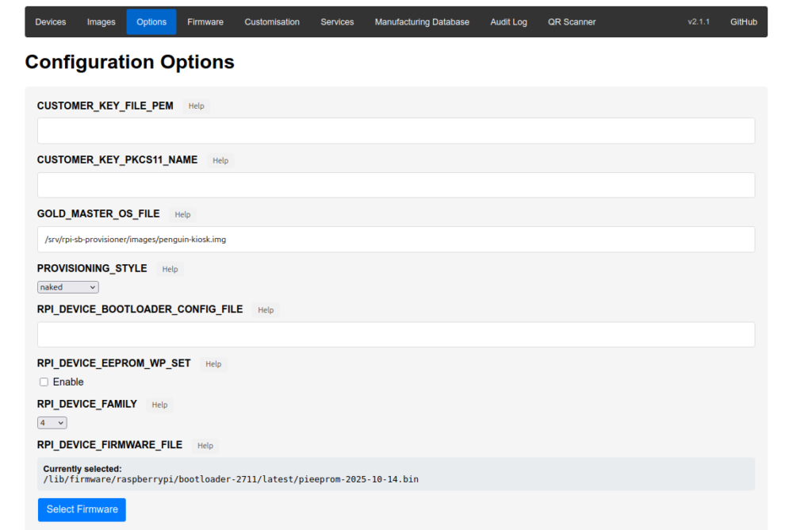Click the RPI_DEVICE_BOOTLOADER_CONFIG_FILE text field

(x=396, y=335)
